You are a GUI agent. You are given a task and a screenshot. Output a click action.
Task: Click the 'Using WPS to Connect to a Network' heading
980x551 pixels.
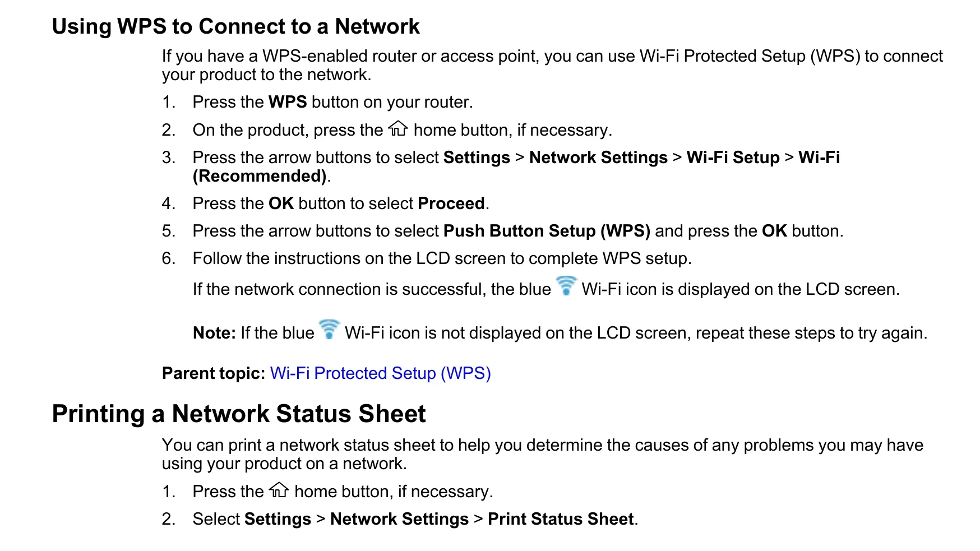235,26
